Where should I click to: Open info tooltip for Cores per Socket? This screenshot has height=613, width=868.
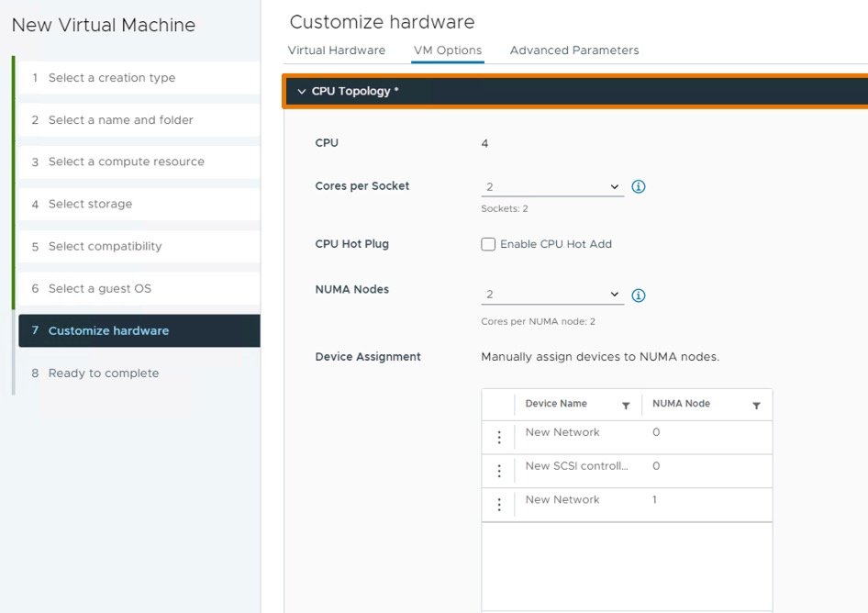tap(639, 186)
